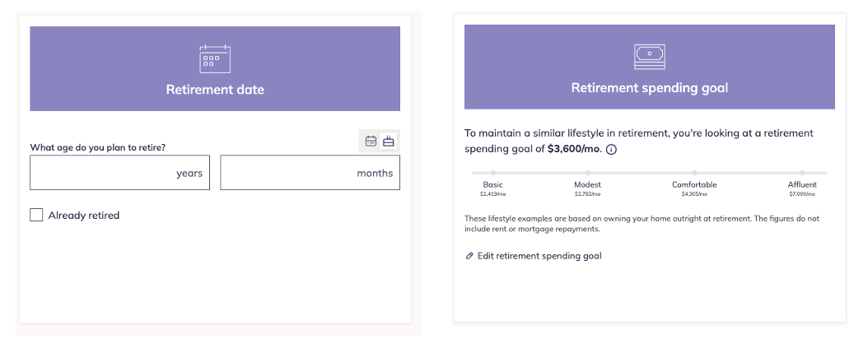
Task: Open info tooltip beside $3,600/mo
Action: tap(611, 149)
